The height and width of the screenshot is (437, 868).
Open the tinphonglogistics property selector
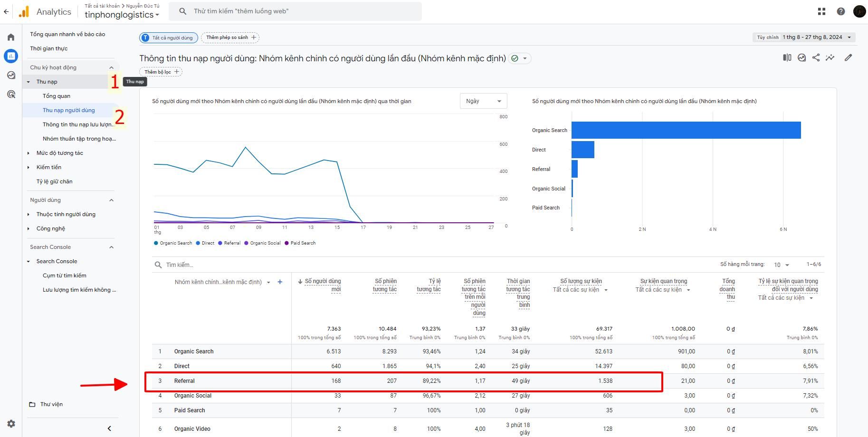[122, 15]
